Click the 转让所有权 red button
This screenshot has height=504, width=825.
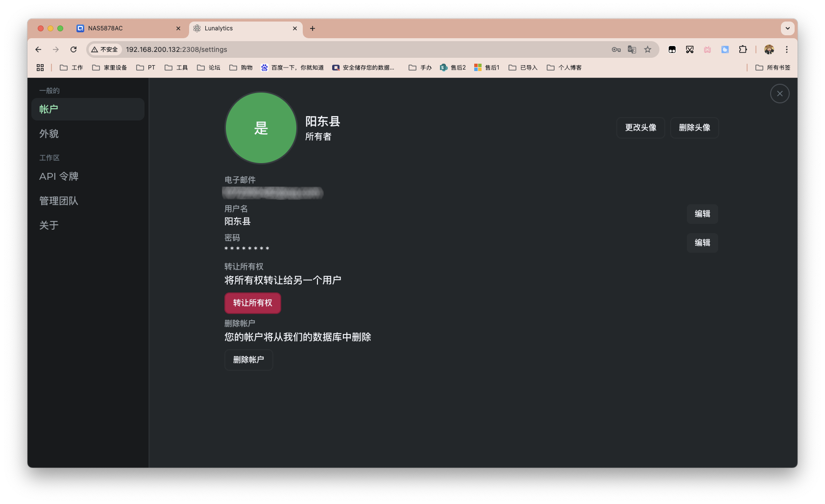[252, 303]
